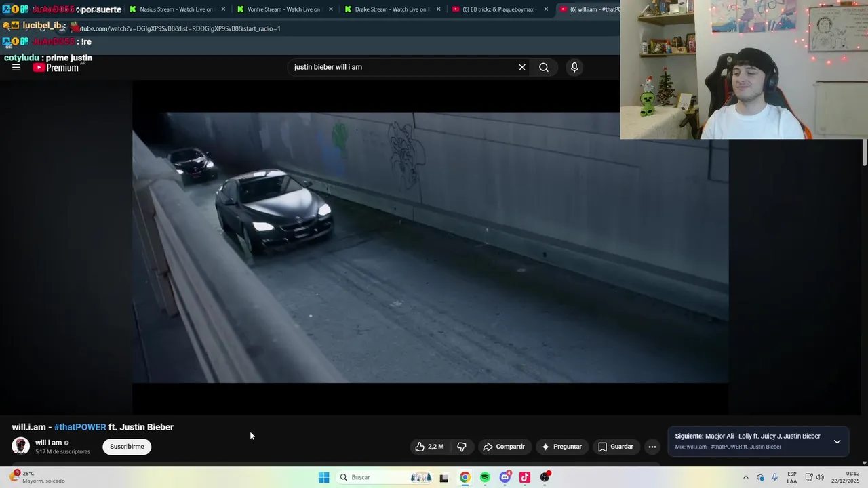
Task: Start voice search with the microphone
Action: (x=574, y=67)
